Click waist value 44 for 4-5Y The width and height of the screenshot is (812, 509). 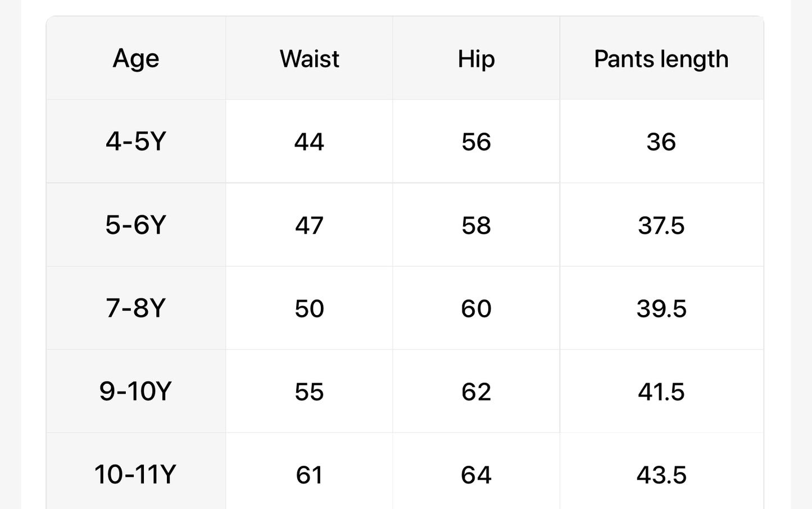pos(309,142)
